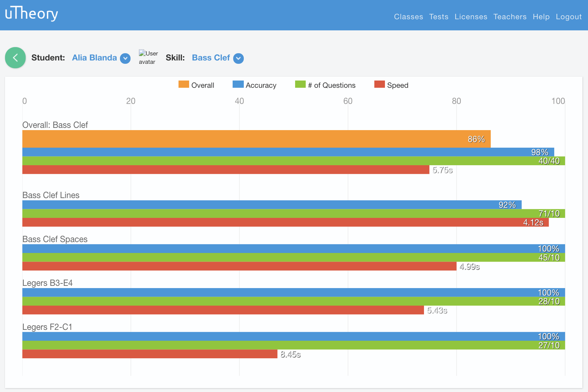Click the Accuracy legend label

261,85
